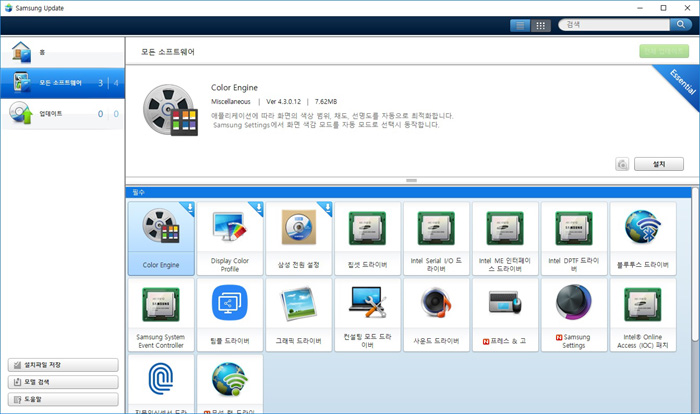This screenshot has width=700, height=414.
Task: Select Intel Online Access (IOC) 패치 tile
Action: click(x=643, y=315)
